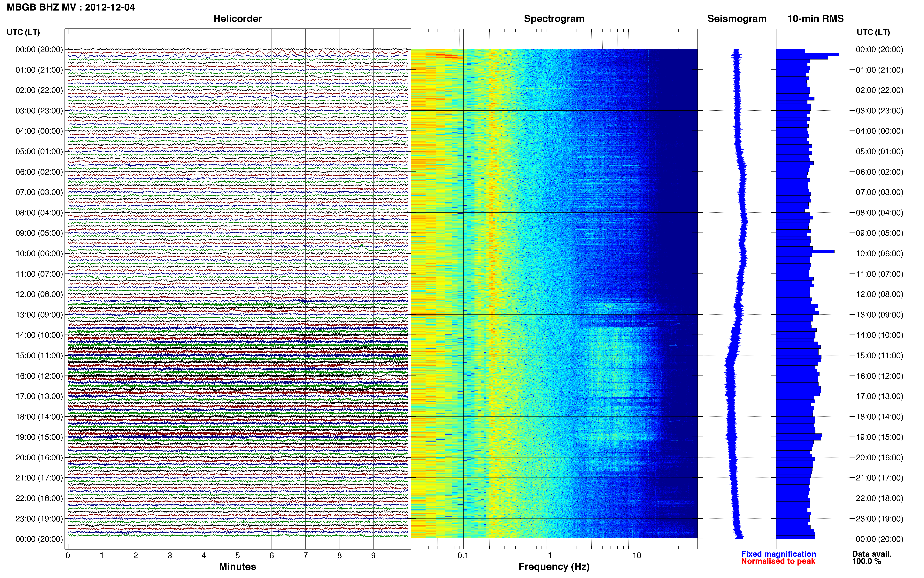
Task: Click the '0.1' frequency tick label
Action: [x=463, y=555]
